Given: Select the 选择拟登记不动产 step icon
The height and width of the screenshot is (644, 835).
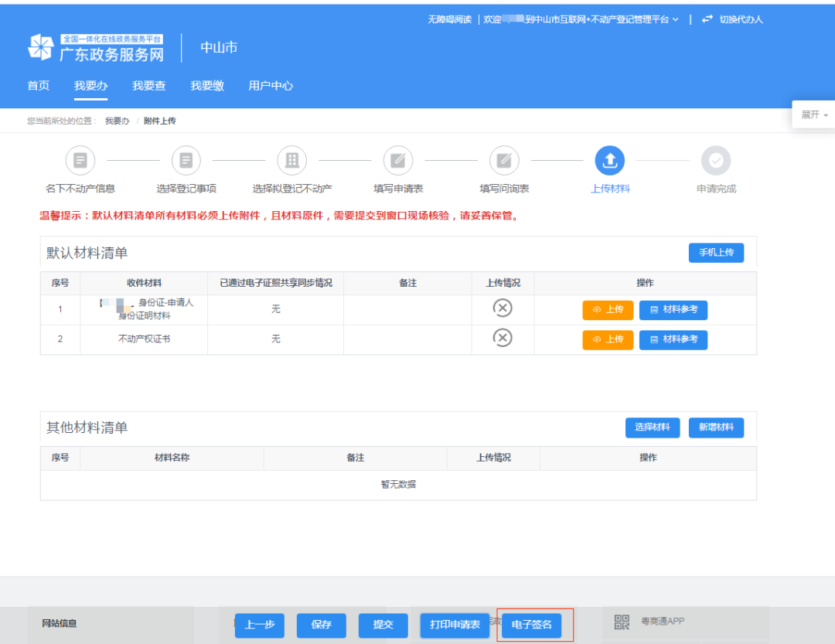Looking at the screenshot, I should coord(291,160).
